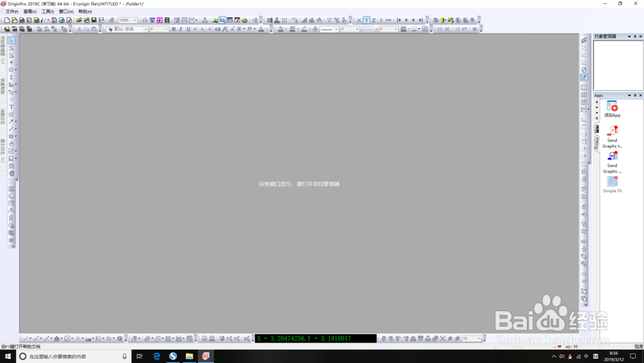Click the Print icon in toolbar
Viewport: 644px width, 363px height.
144,20
